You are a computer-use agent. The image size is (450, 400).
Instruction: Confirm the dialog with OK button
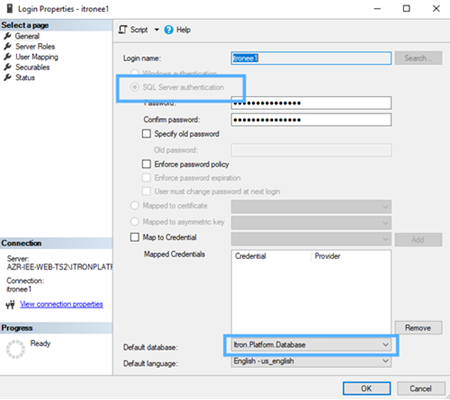367,388
